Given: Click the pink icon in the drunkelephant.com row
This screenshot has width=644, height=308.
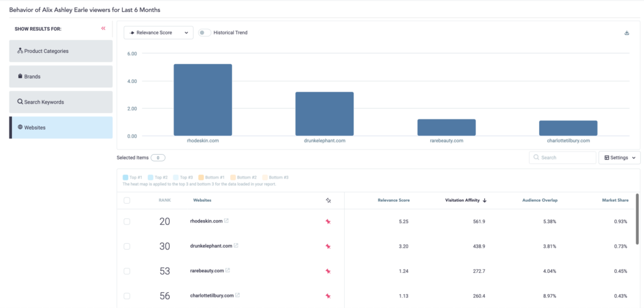Looking at the screenshot, I should (x=328, y=246).
